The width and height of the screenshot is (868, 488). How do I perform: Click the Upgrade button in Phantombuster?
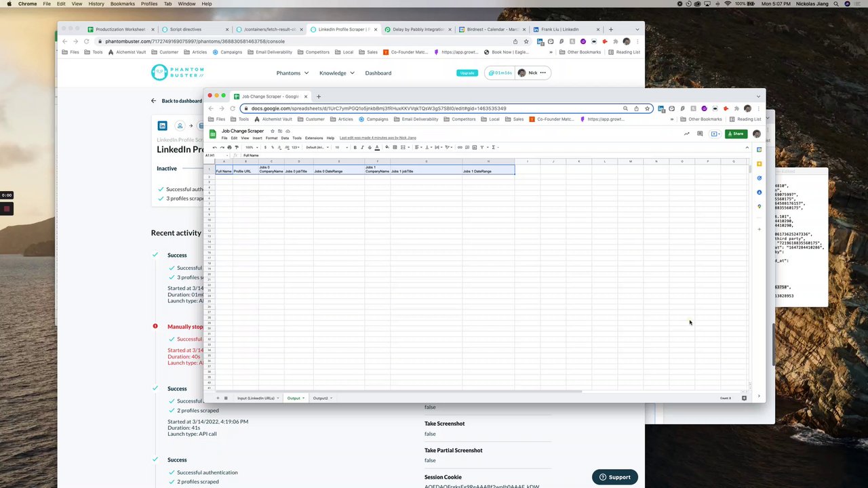point(467,73)
